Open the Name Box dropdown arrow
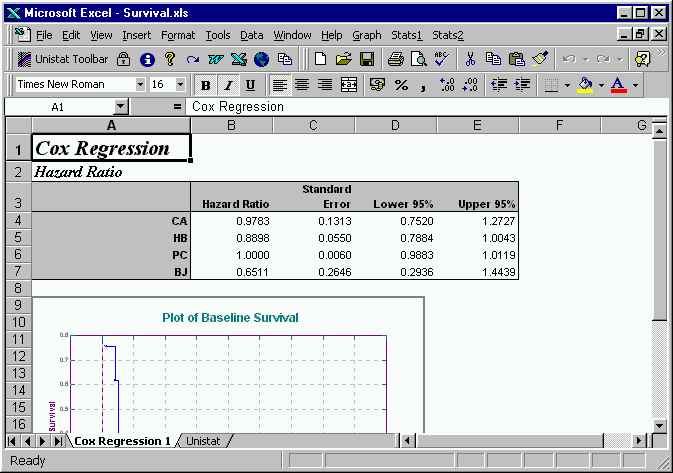This screenshot has width=673, height=473. pos(121,106)
